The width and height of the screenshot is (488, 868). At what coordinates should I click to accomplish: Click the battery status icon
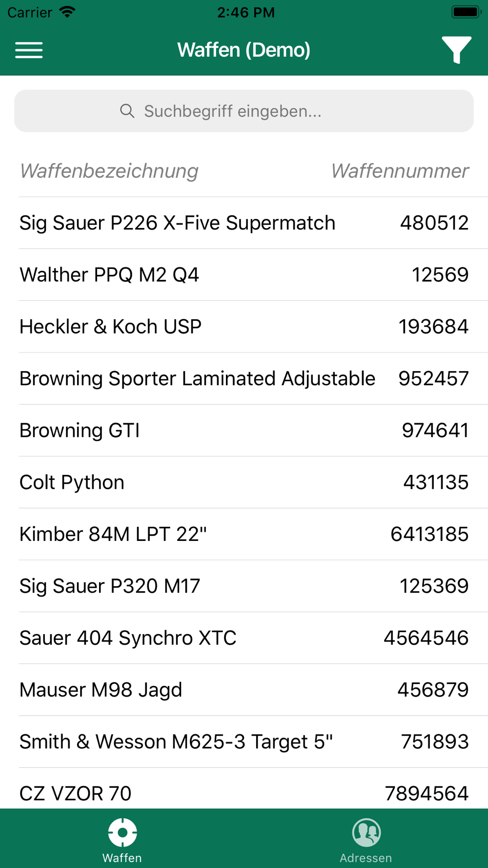tap(467, 12)
